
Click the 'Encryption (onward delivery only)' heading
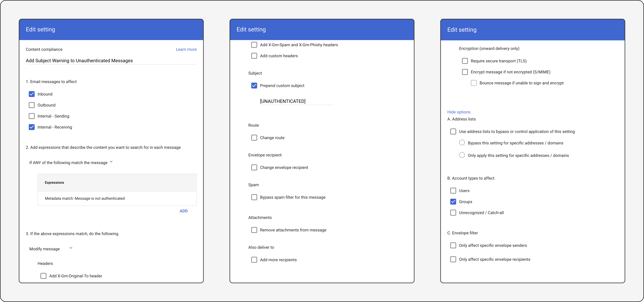click(x=489, y=49)
